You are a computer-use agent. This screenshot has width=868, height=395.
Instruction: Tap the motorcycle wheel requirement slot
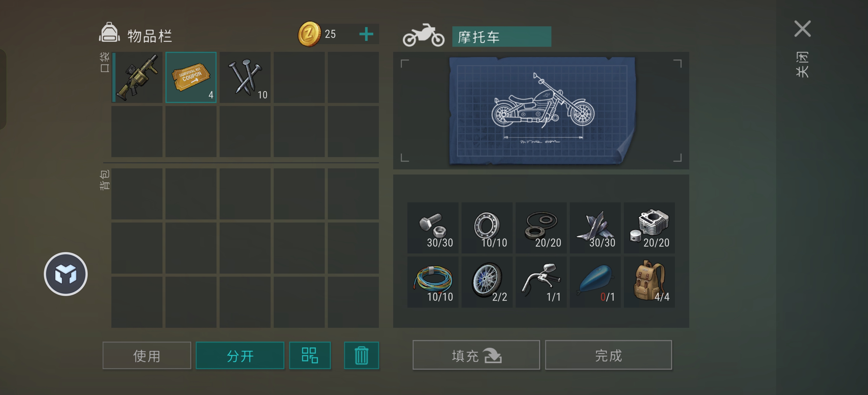[487, 282]
